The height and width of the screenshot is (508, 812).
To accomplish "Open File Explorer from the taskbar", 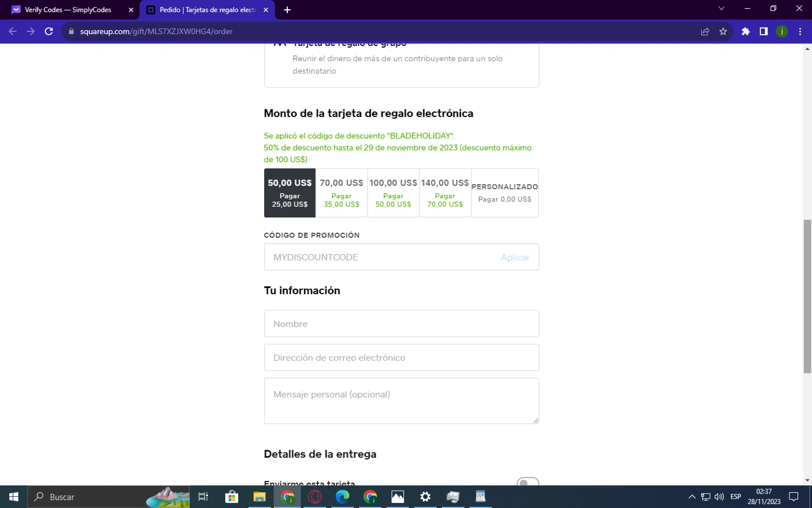I will click(259, 497).
